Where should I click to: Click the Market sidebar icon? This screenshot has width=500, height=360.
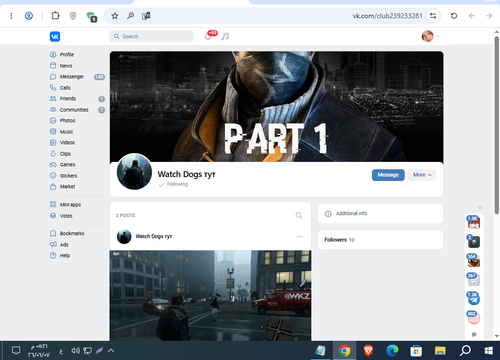click(53, 187)
